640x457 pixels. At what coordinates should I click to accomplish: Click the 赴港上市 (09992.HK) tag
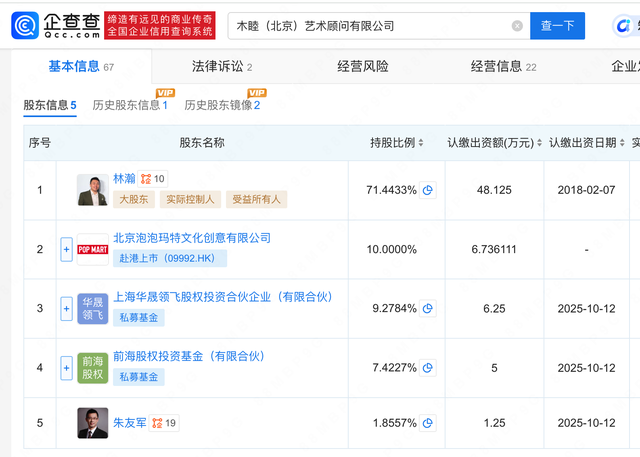(x=170, y=258)
